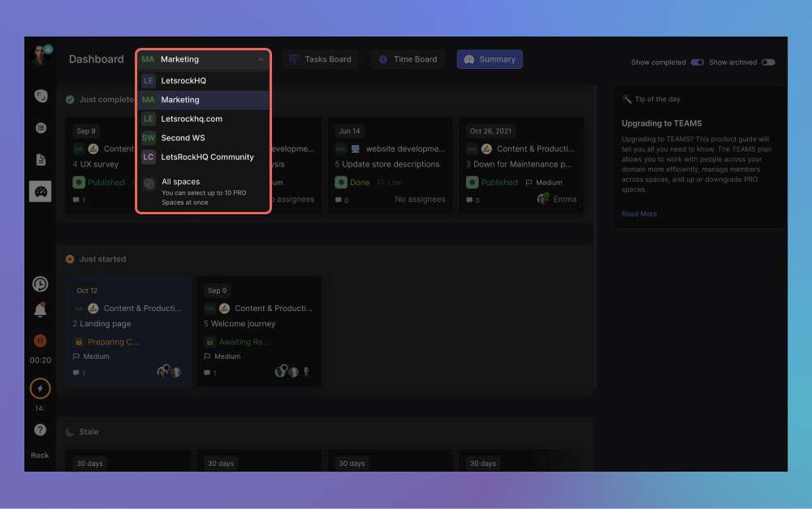This screenshot has height=509, width=812.
Task: Click the Tip of the day wand icon
Action: (x=627, y=99)
